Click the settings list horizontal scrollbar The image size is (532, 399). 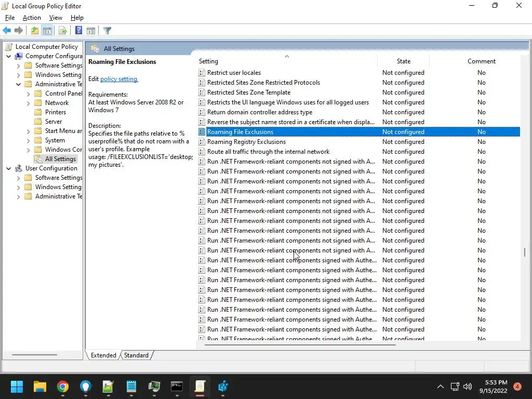300,345
